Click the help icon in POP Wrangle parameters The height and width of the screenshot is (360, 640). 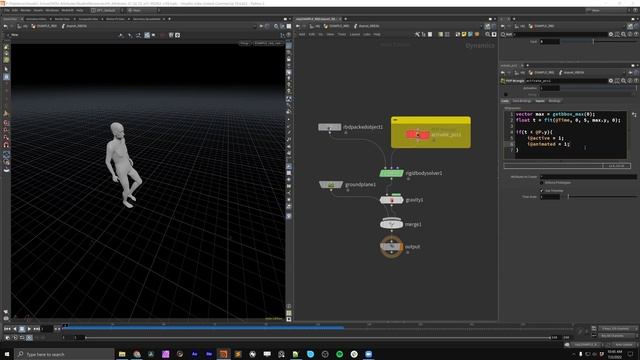pos(636,81)
